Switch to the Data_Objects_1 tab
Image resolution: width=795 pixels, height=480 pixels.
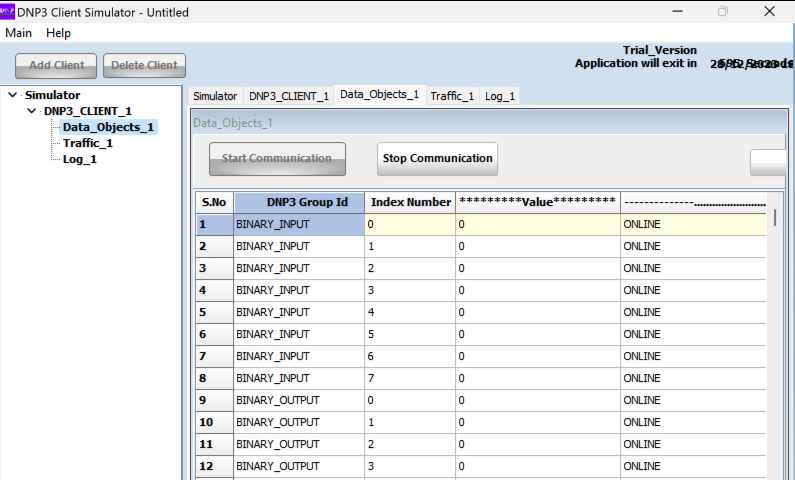coord(379,95)
